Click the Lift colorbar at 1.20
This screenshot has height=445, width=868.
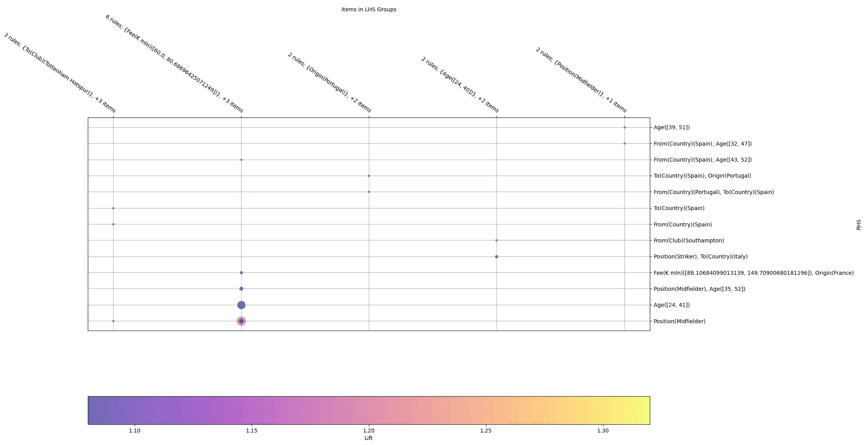(369, 410)
